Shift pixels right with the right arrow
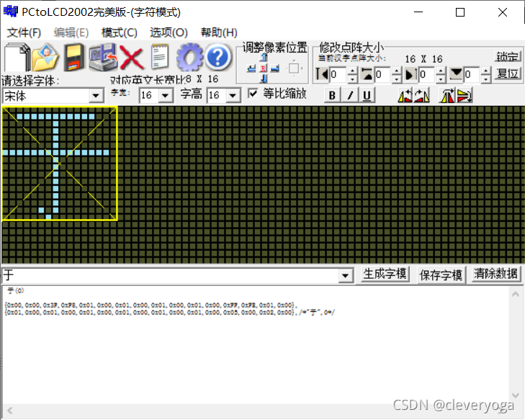Image resolution: width=525 pixels, height=420 pixels. (275, 68)
